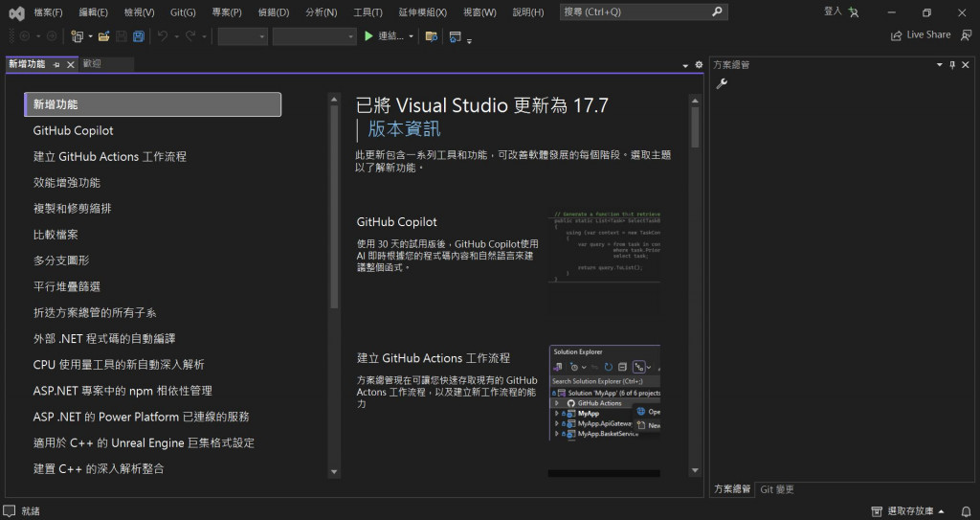Image resolution: width=980 pixels, height=520 pixels.
Task: Open the solution platforms combo box
Action: [314, 36]
